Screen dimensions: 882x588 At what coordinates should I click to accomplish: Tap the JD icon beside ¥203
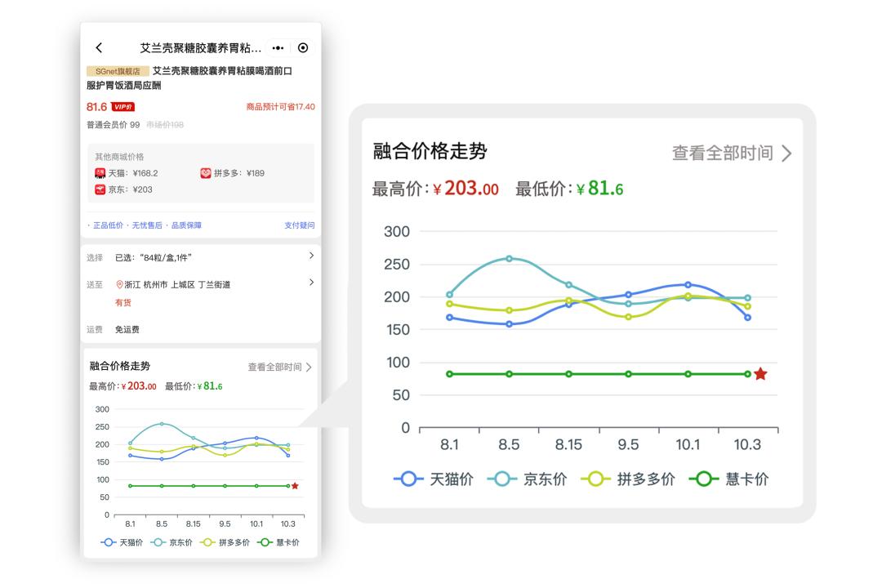(x=100, y=190)
